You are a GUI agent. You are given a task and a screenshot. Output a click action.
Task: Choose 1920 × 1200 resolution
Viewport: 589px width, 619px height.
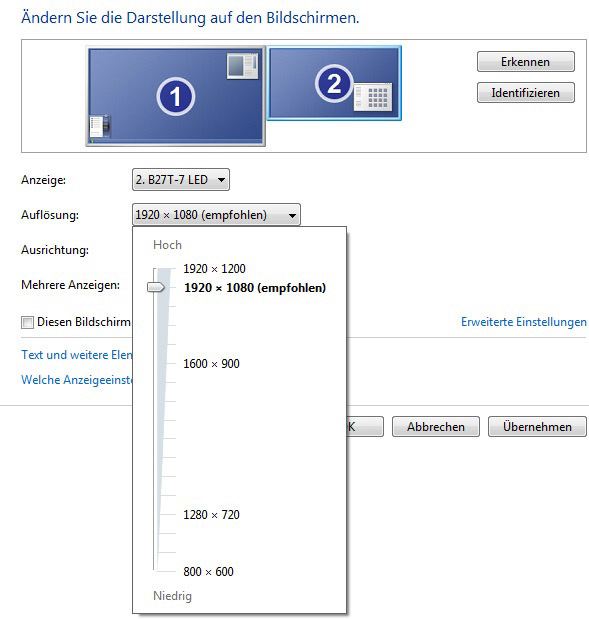[x=214, y=269]
